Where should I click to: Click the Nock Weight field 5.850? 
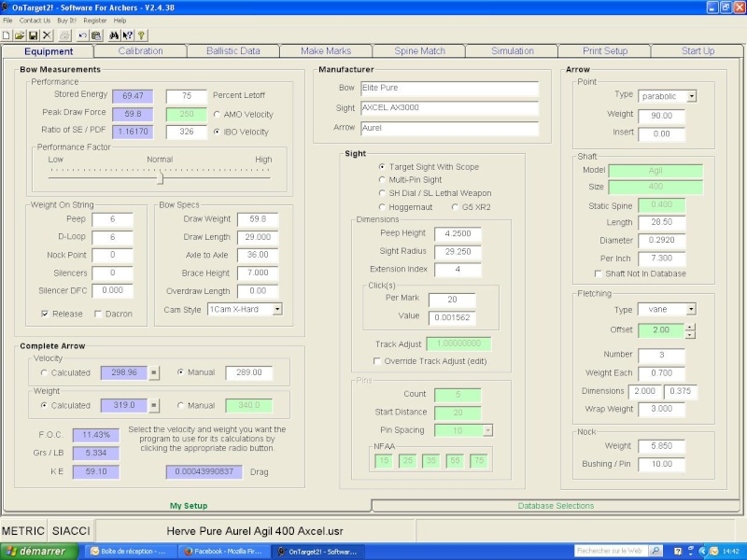tap(661, 446)
